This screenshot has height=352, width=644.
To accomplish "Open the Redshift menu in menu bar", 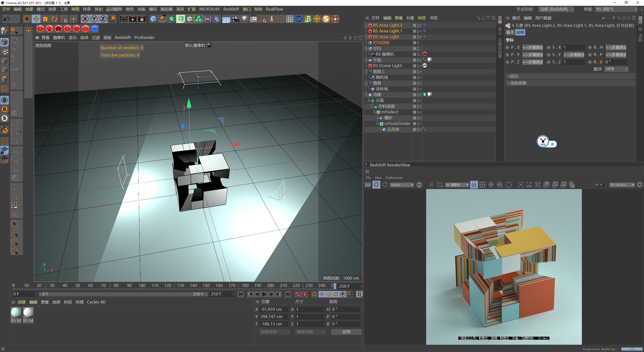I will point(231,9).
